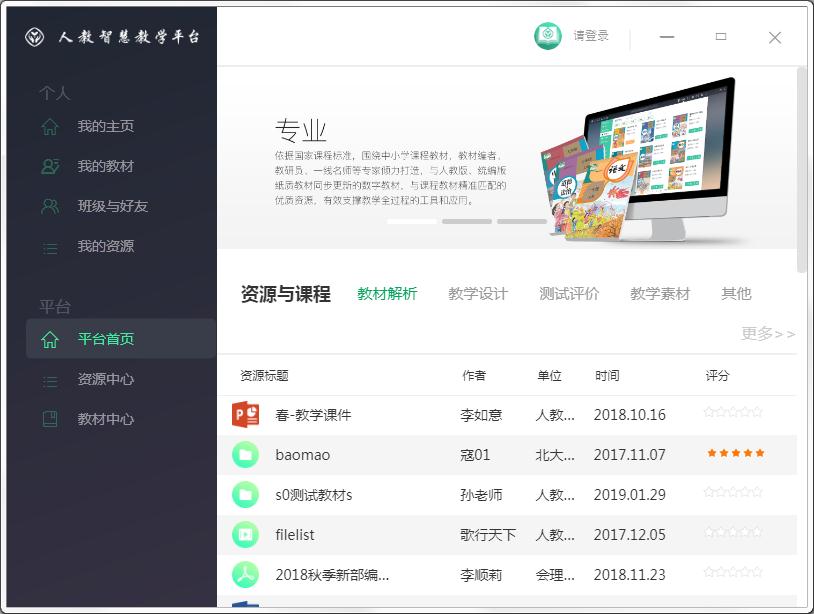Click author 李顺莉
Screen dimensions: 814x614
tap(481, 575)
